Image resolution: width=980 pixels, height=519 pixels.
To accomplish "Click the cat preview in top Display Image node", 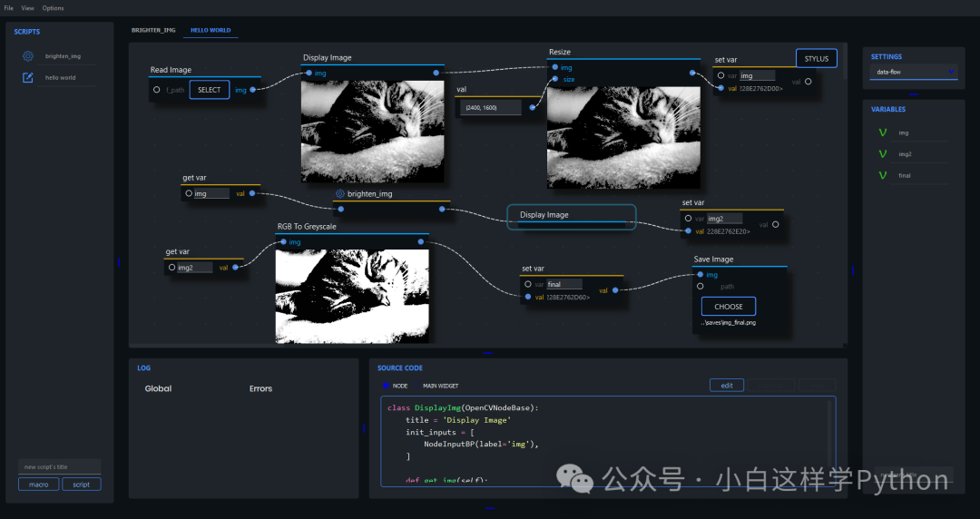I will [373, 132].
